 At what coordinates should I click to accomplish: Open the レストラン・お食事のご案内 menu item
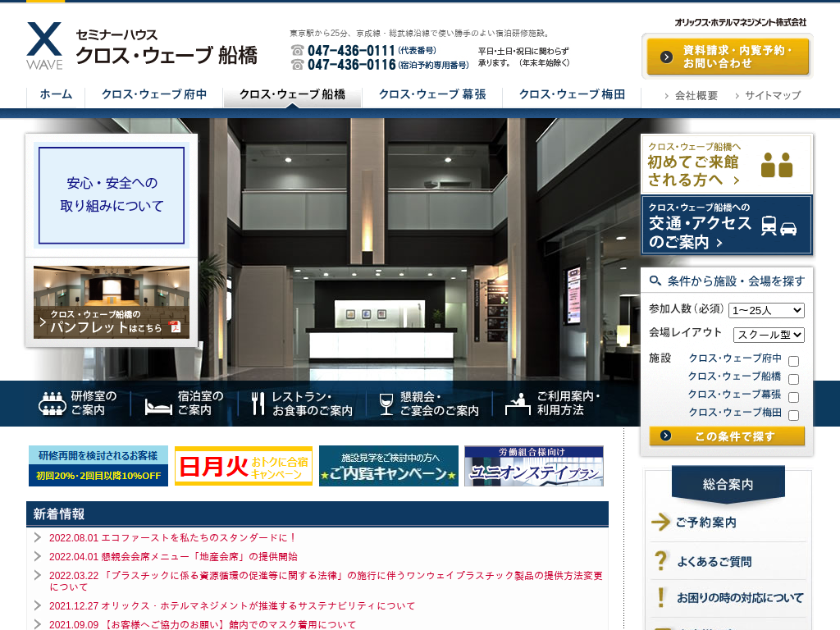click(x=303, y=404)
